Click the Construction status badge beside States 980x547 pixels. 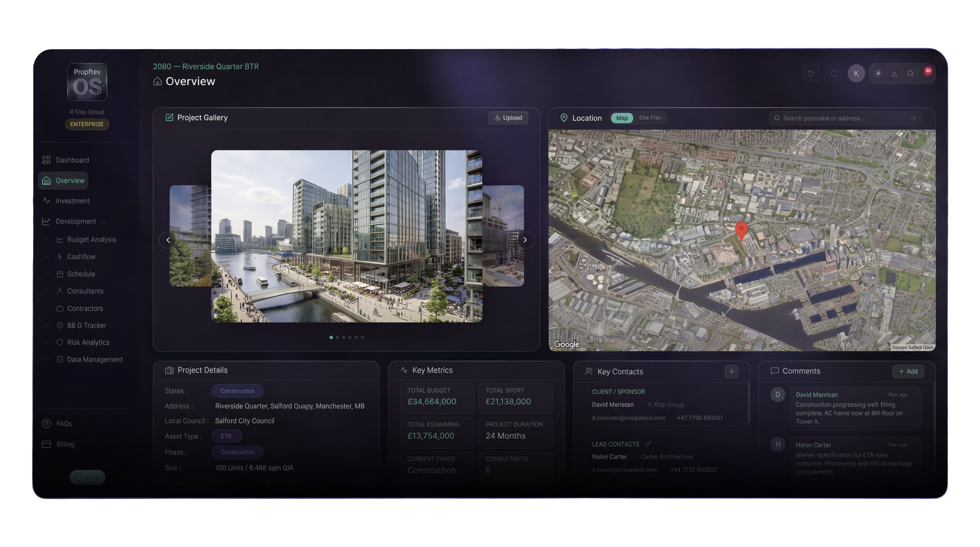tap(237, 391)
